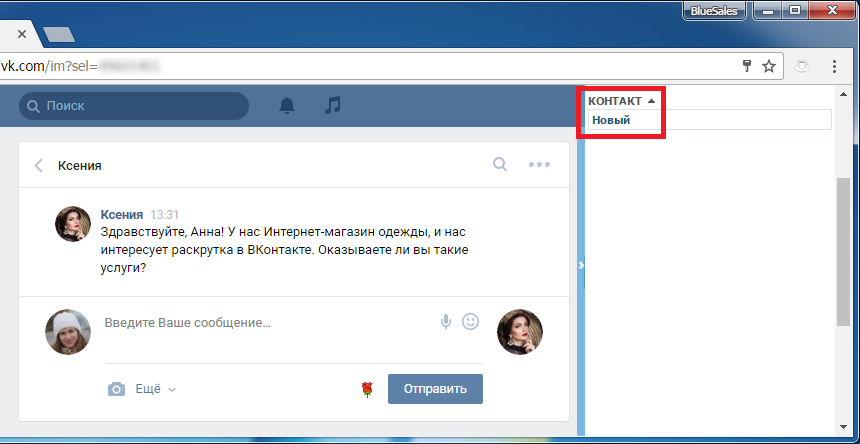
Task: Click the microphone voice message icon
Action: [446, 322]
